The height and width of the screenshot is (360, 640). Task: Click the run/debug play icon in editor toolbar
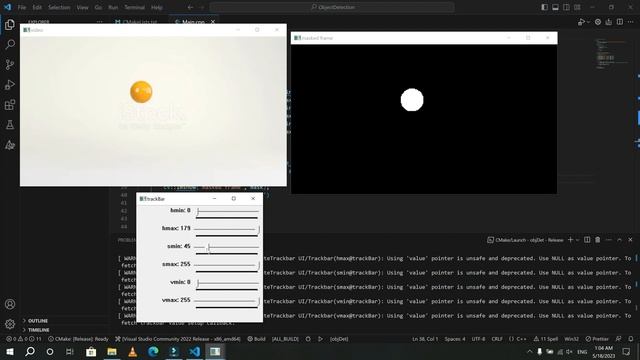pyautogui.click(x=581, y=22)
